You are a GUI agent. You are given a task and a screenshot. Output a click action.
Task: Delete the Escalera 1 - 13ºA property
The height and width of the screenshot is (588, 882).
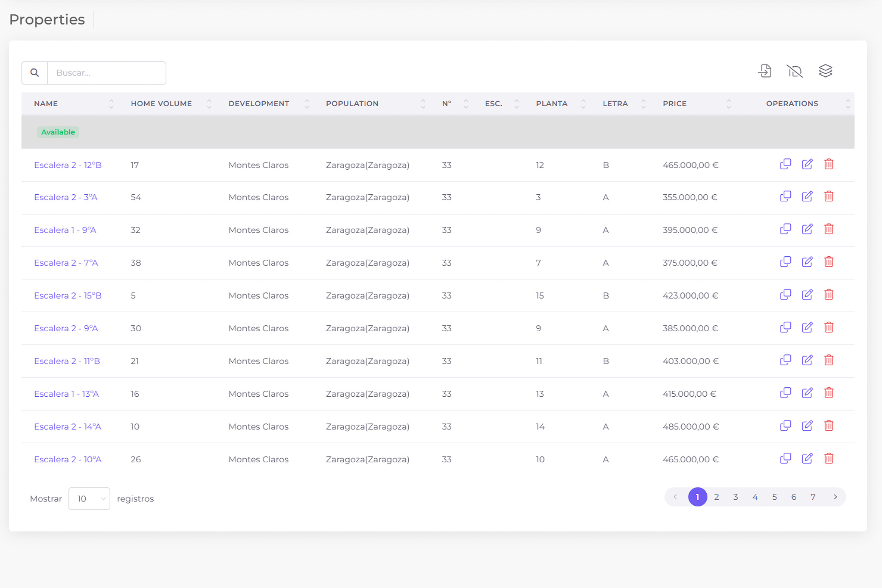click(829, 393)
